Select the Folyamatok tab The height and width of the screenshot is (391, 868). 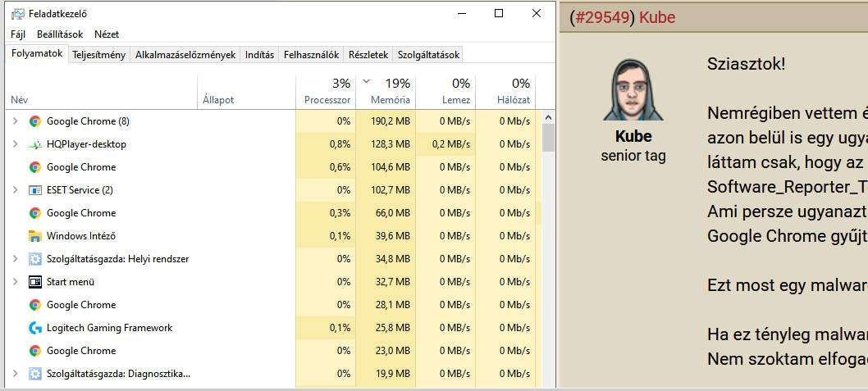[37, 54]
